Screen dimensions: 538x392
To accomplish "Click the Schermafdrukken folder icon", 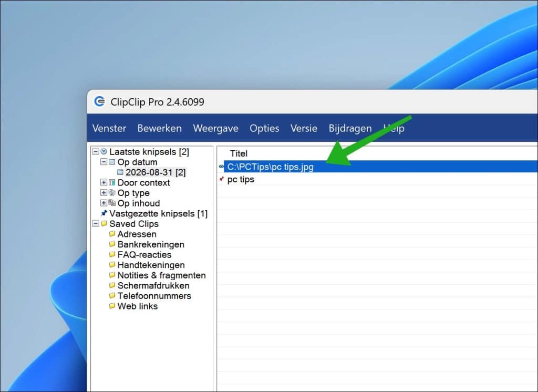I will pyautogui.click(x=112, y=285).
